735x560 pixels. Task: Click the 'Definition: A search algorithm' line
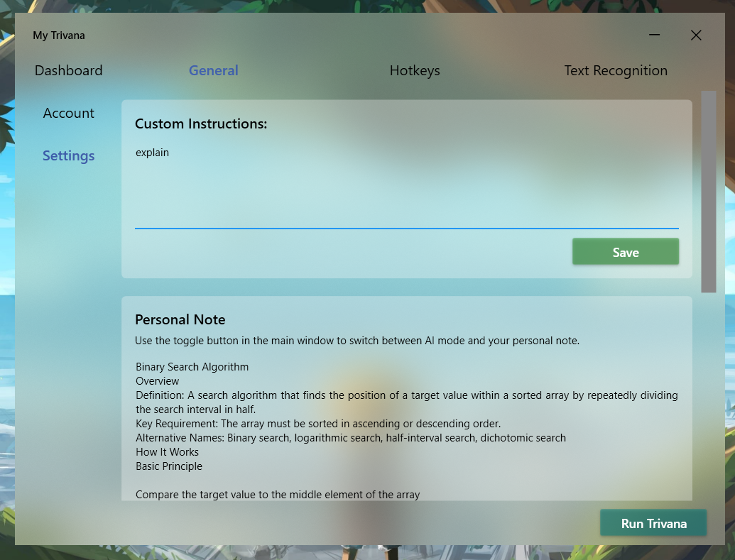click(x=406, y=402)
